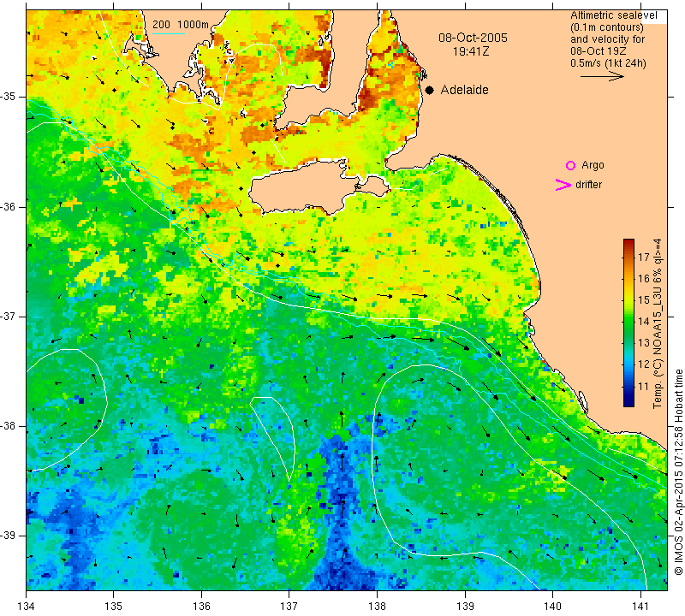Click the colorbar tick label 15
This screenshot has height=616, width=685.
tap(644, 300)
